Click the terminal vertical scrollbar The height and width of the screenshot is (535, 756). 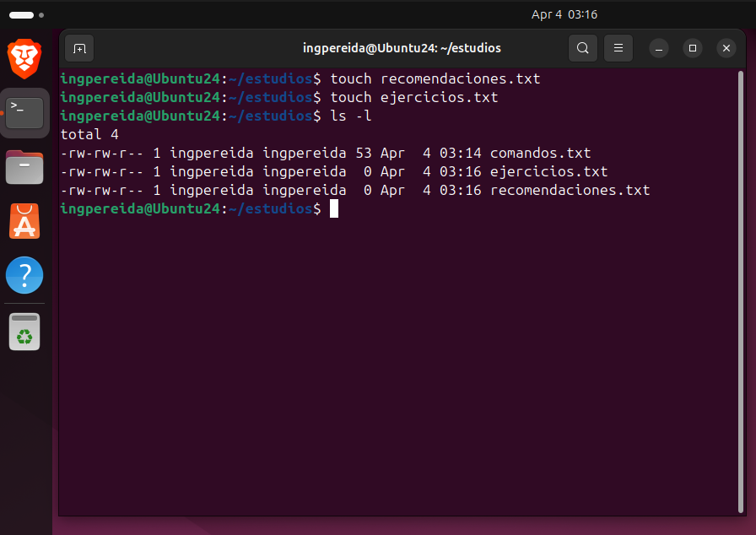(x=741, y=292)
